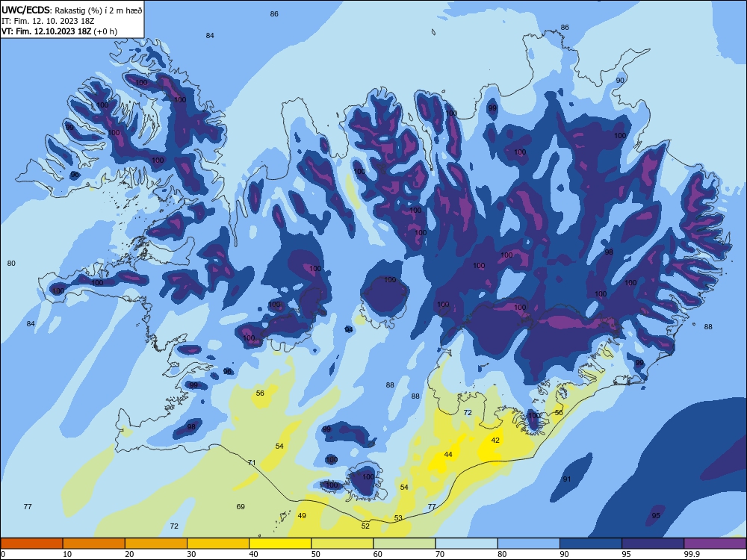Click the legend tick label 99.9
Viewport: 747px width, 560px height.
point(691,554)
